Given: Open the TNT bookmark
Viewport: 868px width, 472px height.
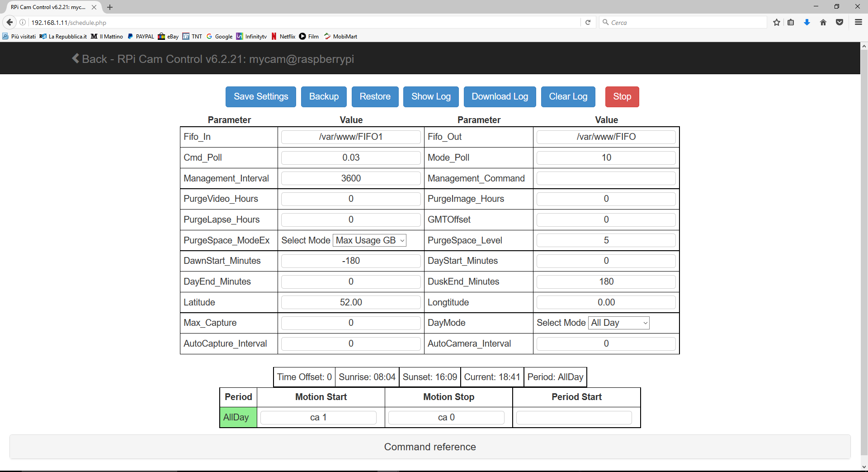Looking at the screenshot, I should pyautogui.click(x=192, y=36).
